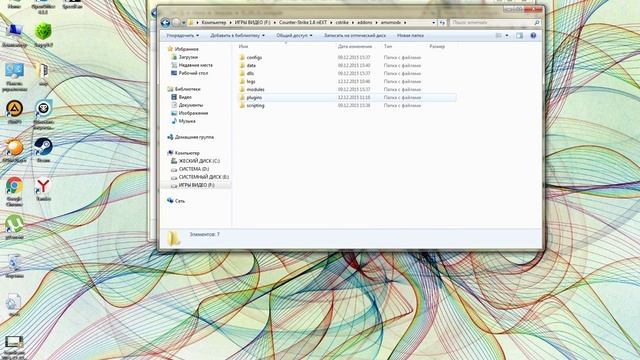The image size is (640, 360).
Task: Open the ЖЕСКИЙ ДИСК (C:) drive
Action: (199, 161)
